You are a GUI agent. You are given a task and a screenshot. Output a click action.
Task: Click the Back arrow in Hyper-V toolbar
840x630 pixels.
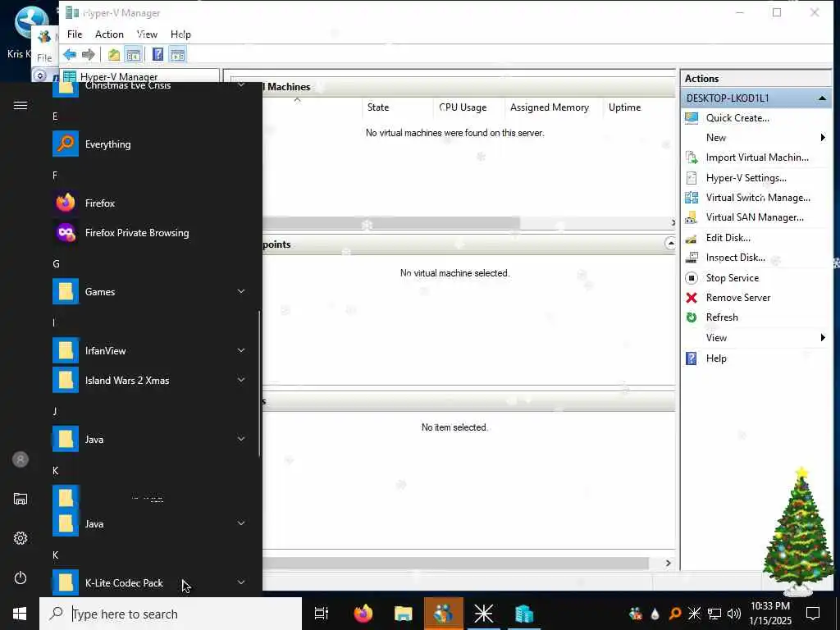pyautogui.click(x=70, y=54)
